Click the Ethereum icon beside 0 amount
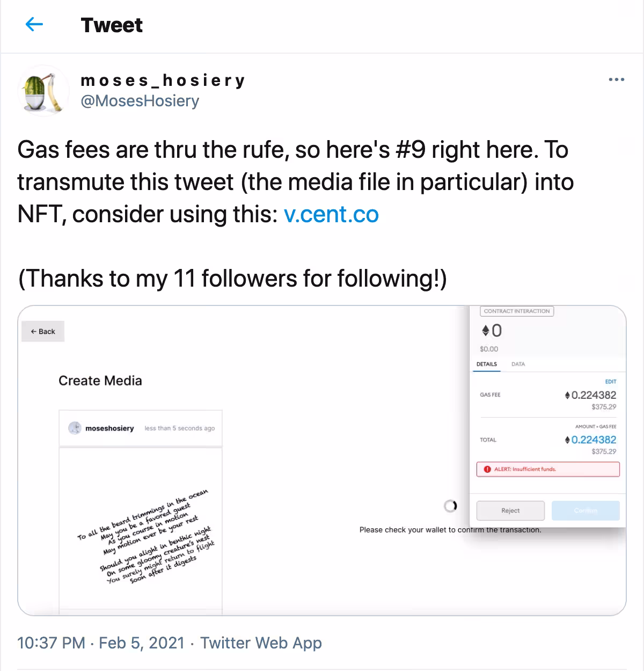 (x=485, y=331)
